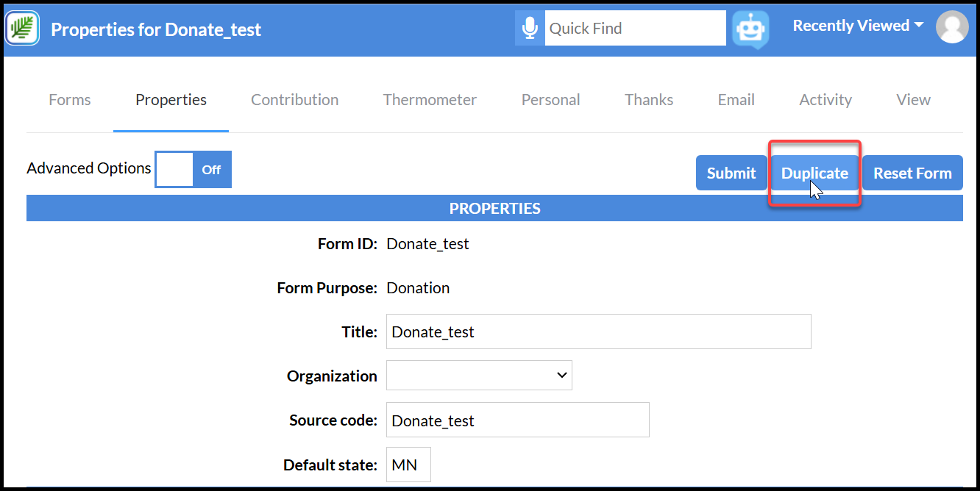Expand the Recently Viewed dropdown

858,26
